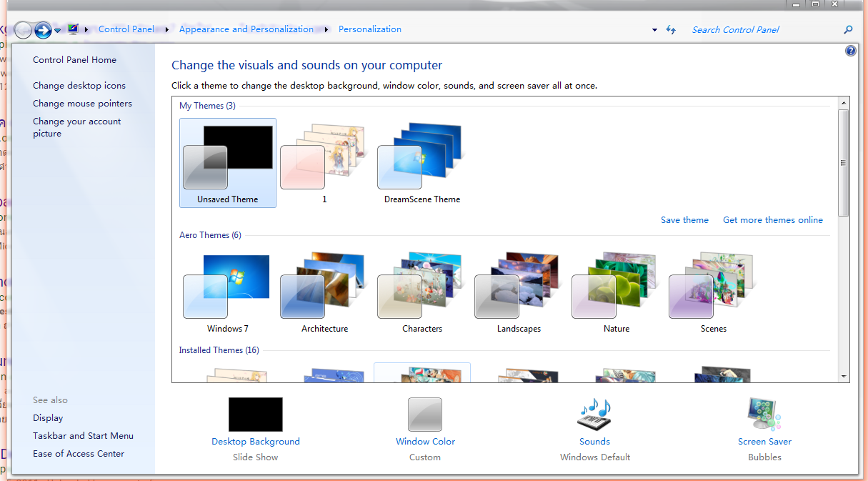
Task: Click the My Themes (3) heading
Action: click(207, 106)
